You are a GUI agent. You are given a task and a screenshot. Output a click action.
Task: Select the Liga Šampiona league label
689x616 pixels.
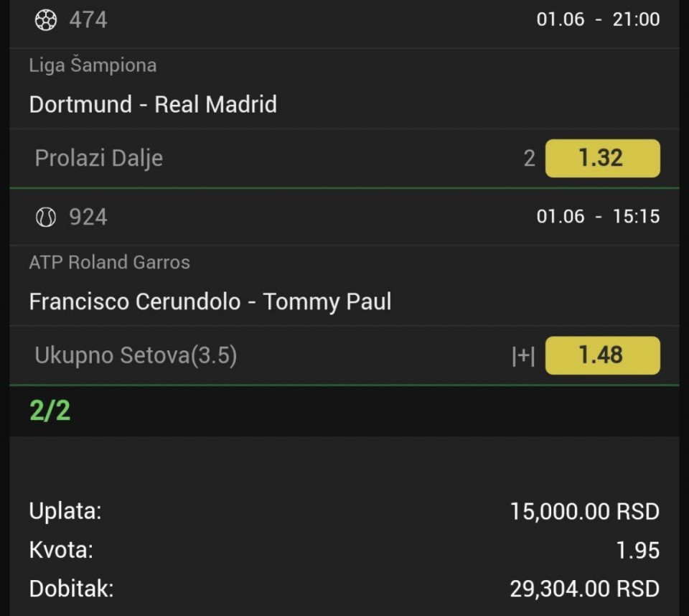click(93, 65)
